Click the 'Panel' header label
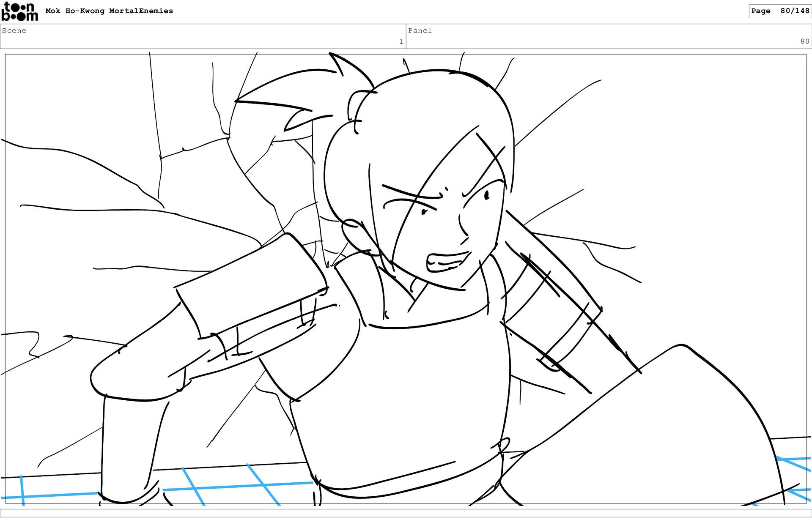This screenshot has width=812, height=525. pyautogui.click(x=420, y=30)
